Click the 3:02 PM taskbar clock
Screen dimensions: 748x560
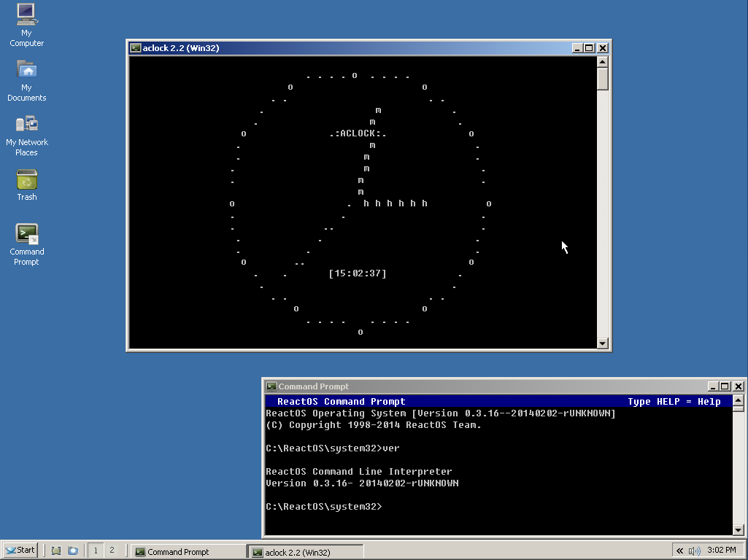coord(721,550)
